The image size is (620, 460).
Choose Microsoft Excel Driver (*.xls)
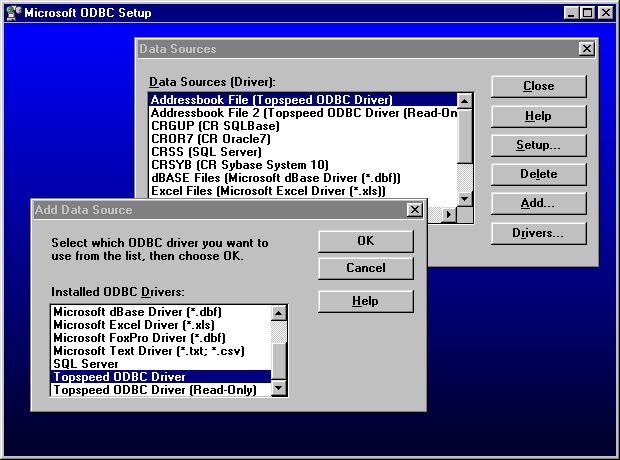[161, 325]
